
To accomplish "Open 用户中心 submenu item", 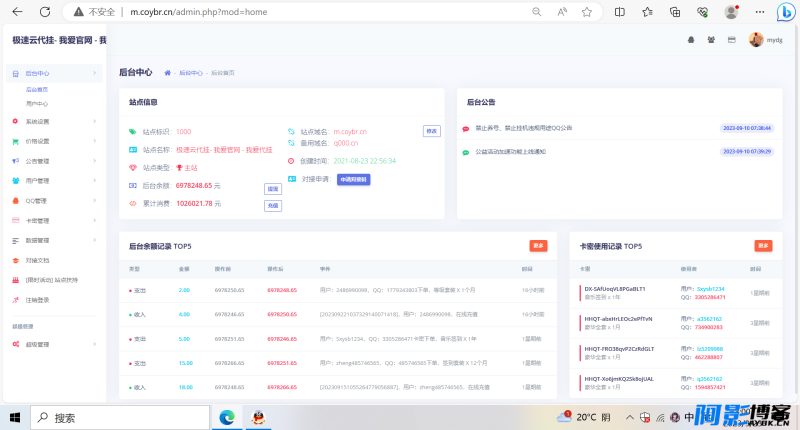I will (x=37, y=104).
